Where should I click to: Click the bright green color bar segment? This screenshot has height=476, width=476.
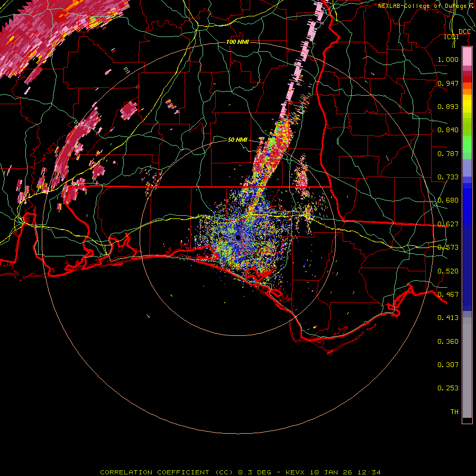(467, 144)
